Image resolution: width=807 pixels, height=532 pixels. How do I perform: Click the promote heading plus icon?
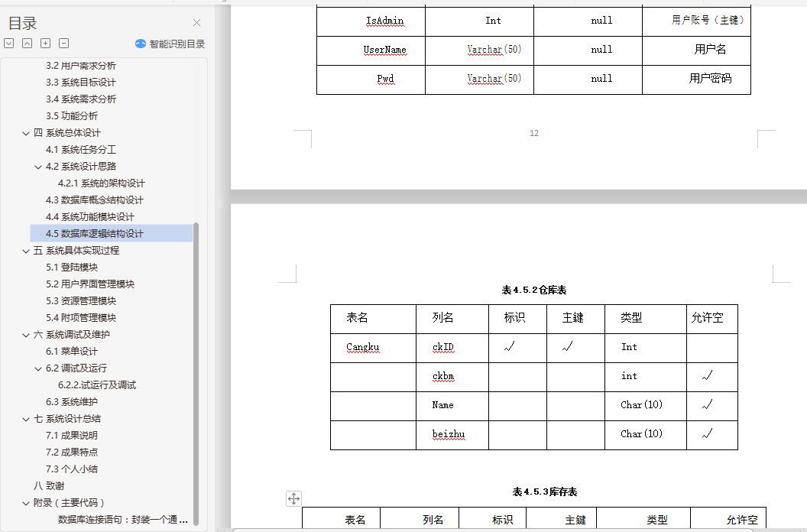pyautogui.click(x=45, y=44)
